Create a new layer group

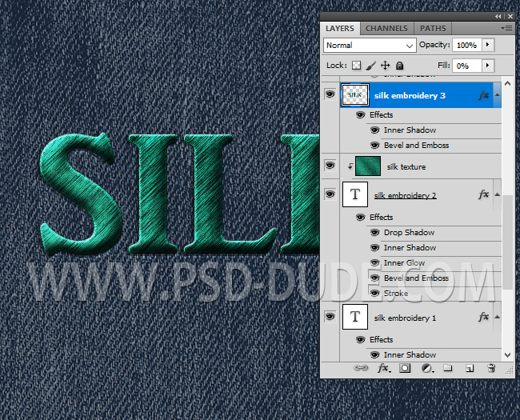pyautogui.click(x=448, y=369)
